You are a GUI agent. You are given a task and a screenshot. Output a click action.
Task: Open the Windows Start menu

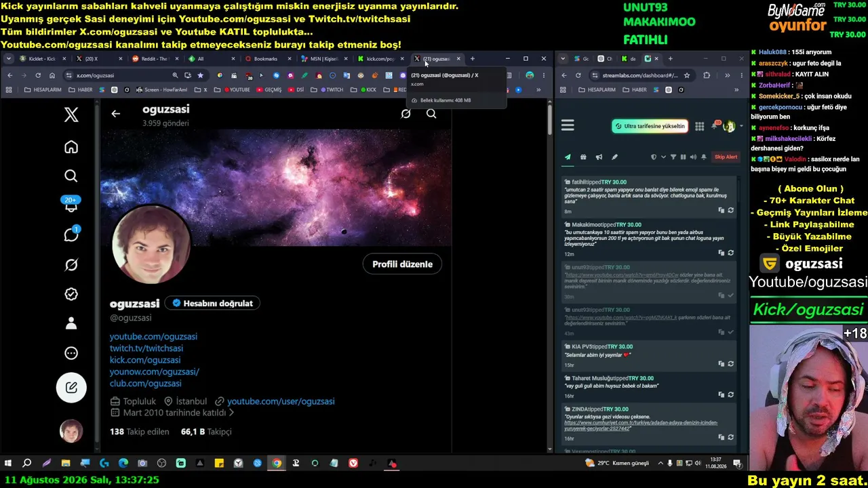(8, 464)
